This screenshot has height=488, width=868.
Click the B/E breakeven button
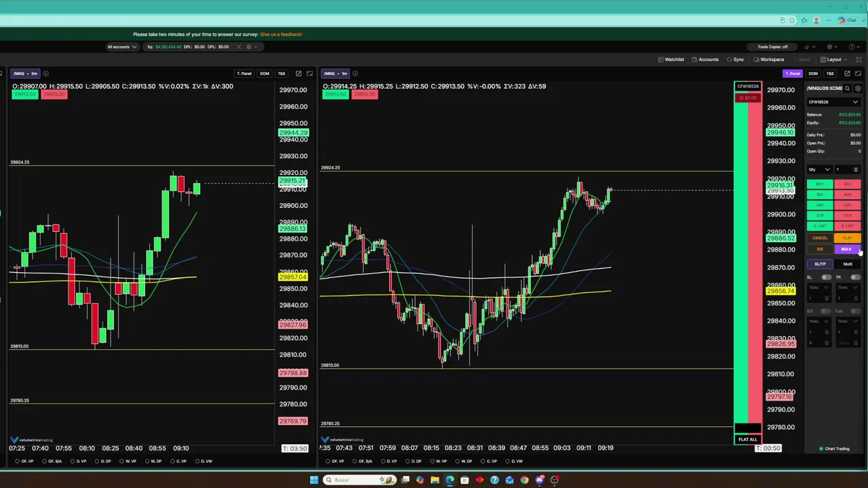(820, 249)
